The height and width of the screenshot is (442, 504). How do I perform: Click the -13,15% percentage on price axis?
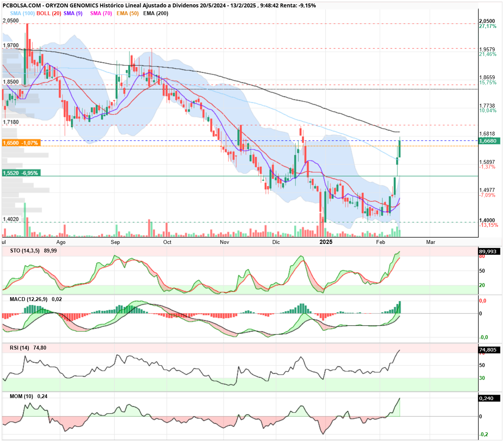[x=488, y=225]
